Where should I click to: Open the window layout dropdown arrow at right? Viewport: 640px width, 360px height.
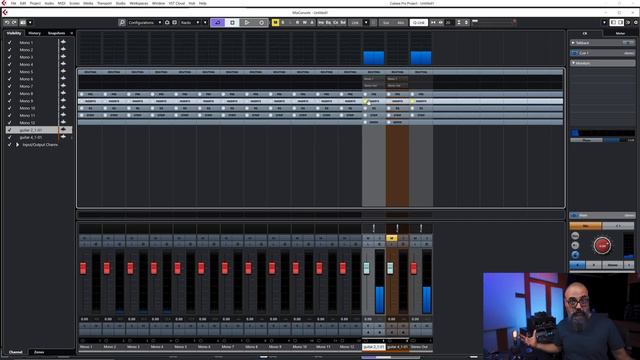click(604, 22)
